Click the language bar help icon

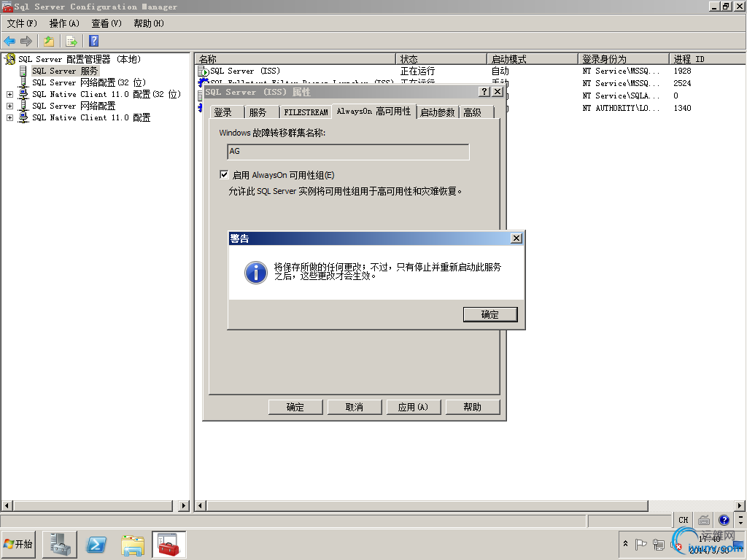[x=724, y=520]
